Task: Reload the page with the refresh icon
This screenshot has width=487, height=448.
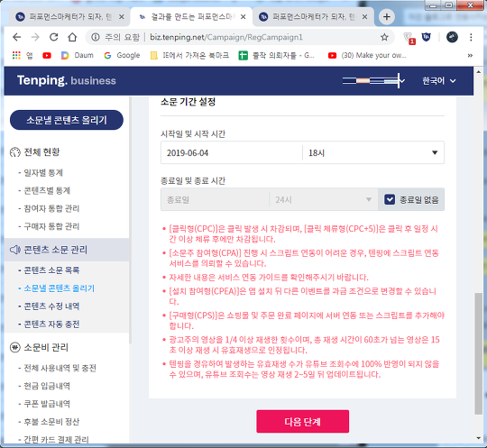Action: click(54, 37)
